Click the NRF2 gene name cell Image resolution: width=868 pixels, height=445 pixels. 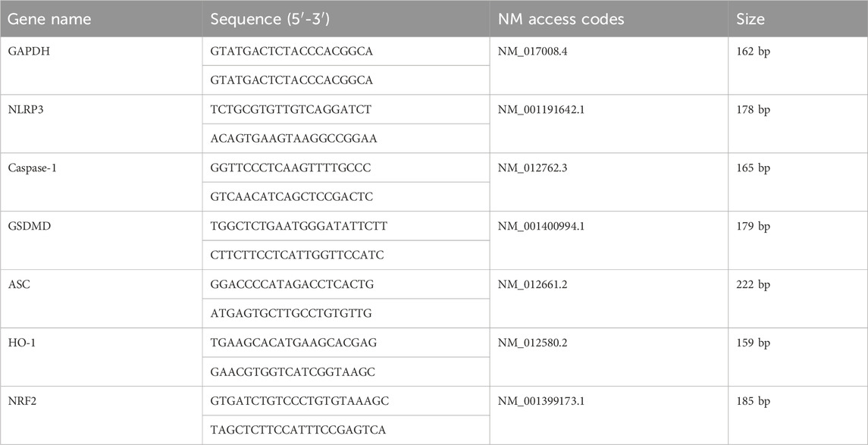pyautogui.click(x=102, y=415)
